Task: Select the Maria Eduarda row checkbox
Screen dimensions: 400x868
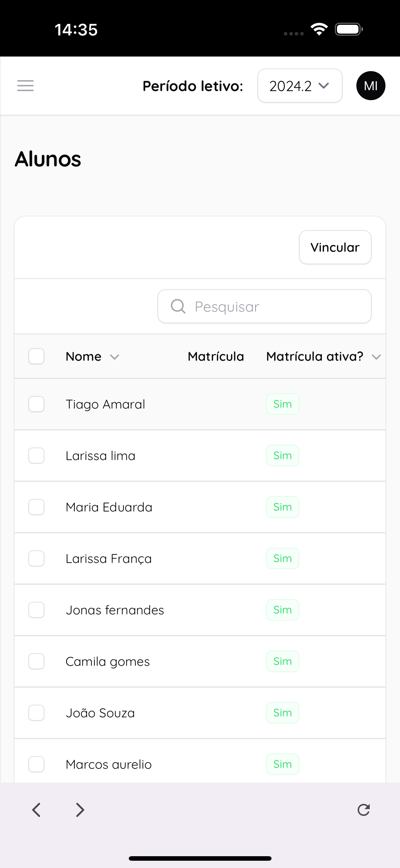Action: point(36,507)
